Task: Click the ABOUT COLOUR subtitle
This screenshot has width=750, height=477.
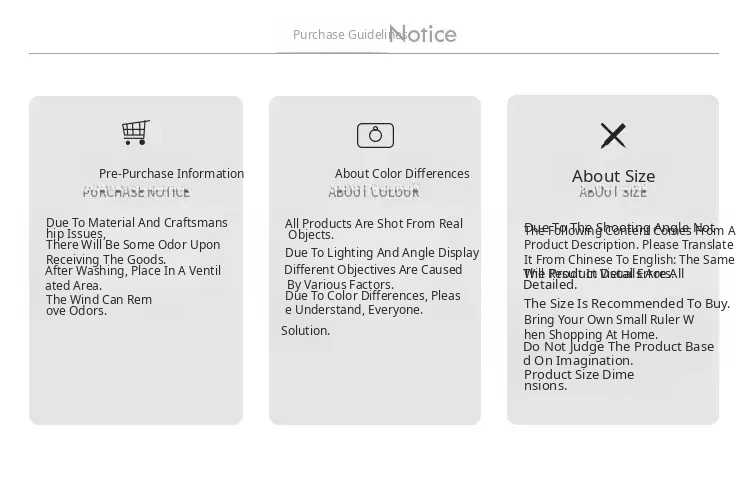Action: [374, 192]
